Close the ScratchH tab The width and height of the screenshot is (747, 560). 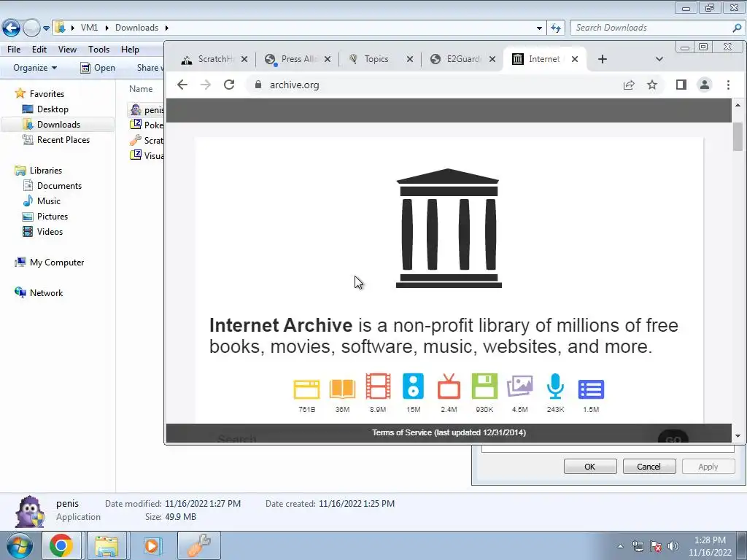[x=244, y=59]
